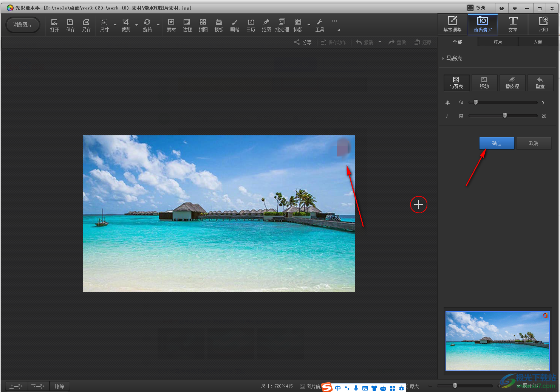560x392 pixels.
Task: Go to previous picture 上一张
Action: [16, 386]
